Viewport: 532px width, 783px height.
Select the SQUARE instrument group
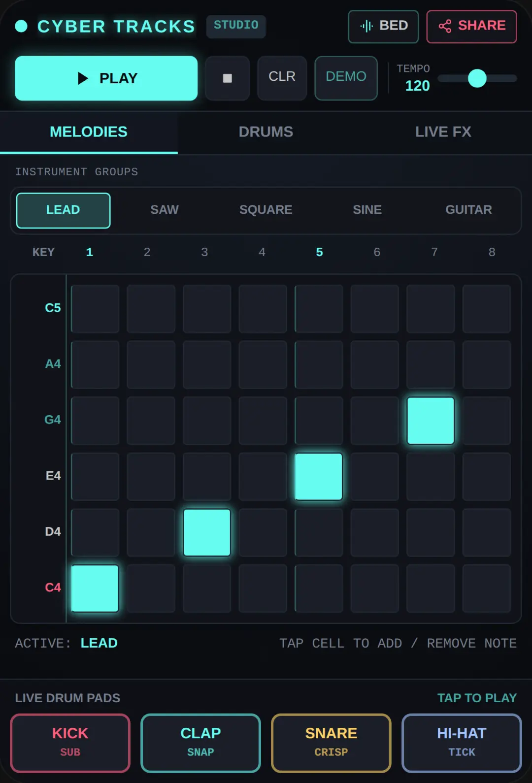click(266, 210)
